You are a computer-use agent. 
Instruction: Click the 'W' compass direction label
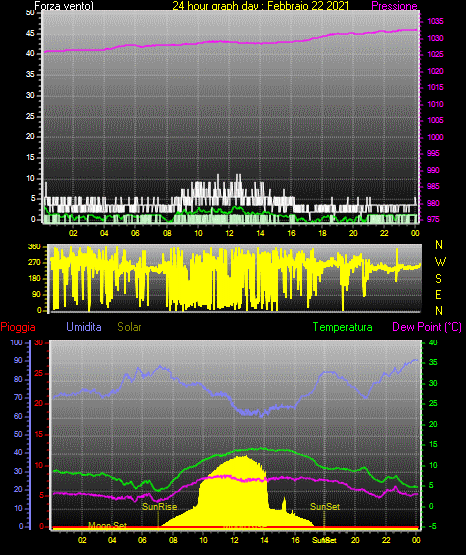point(440,262)
